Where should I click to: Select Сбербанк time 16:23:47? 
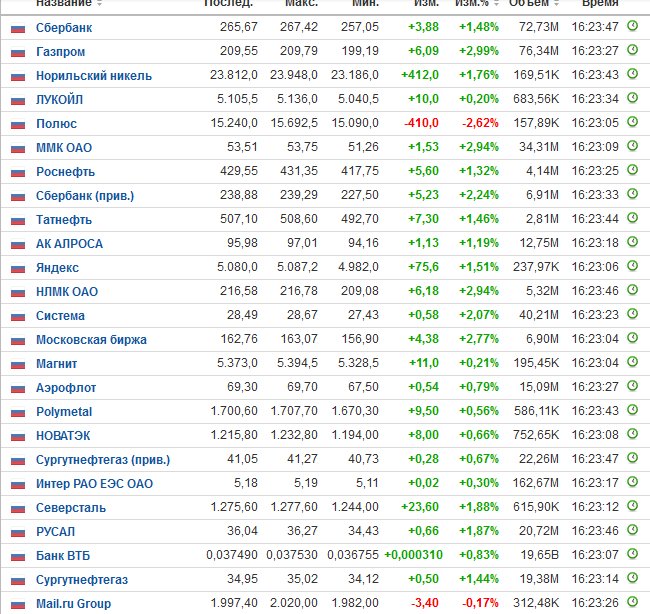[595, 27]
